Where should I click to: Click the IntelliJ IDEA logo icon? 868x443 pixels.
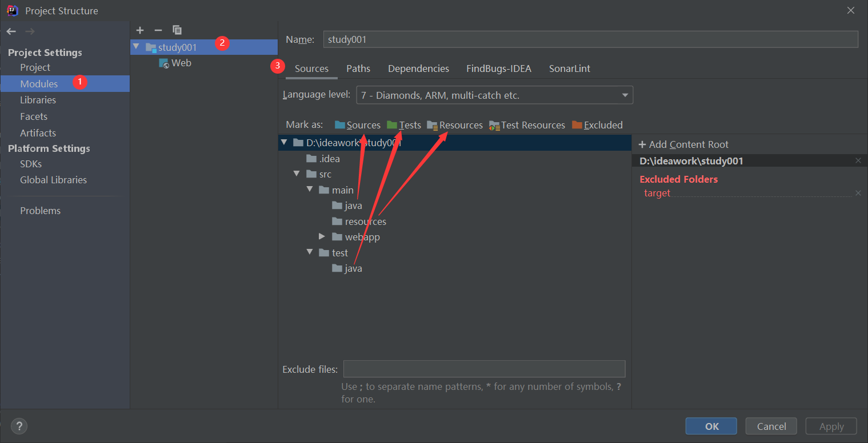coord(13,10)
